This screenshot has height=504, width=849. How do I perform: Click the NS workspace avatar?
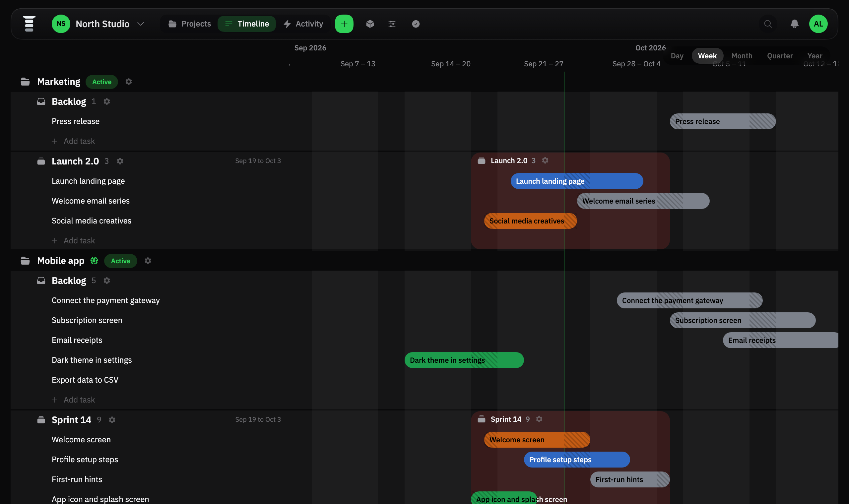61,24
